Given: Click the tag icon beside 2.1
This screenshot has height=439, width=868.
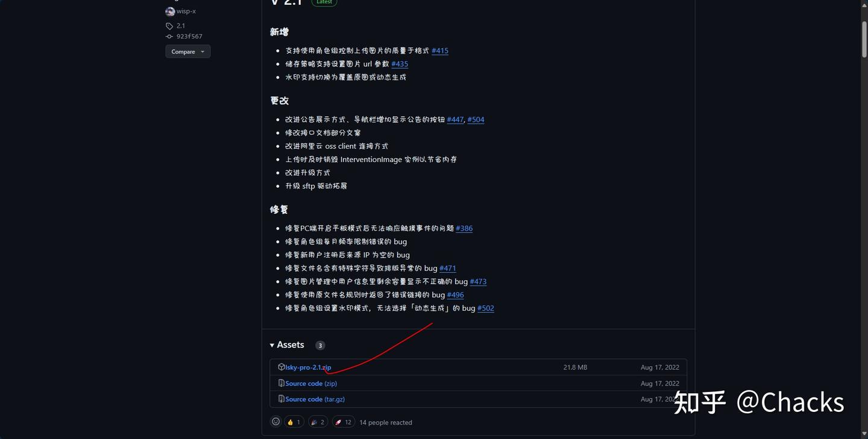Looking at the screenshot, I should (169, 26).
